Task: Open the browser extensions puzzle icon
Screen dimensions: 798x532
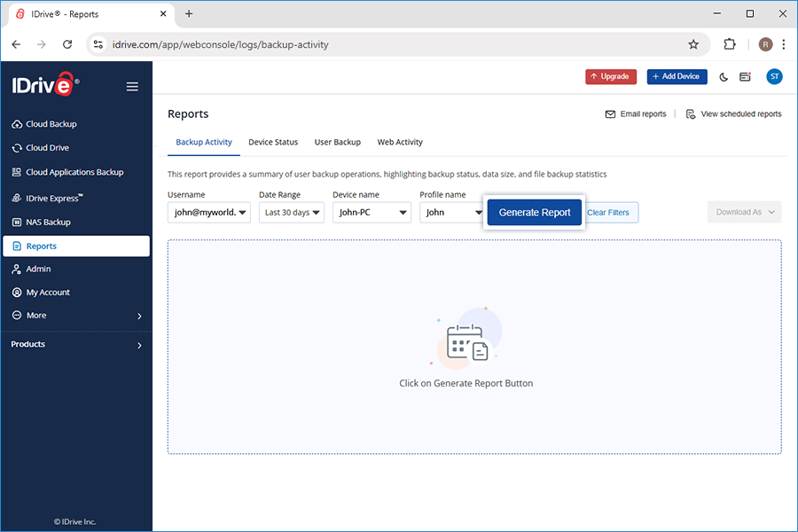Action: 730,44
